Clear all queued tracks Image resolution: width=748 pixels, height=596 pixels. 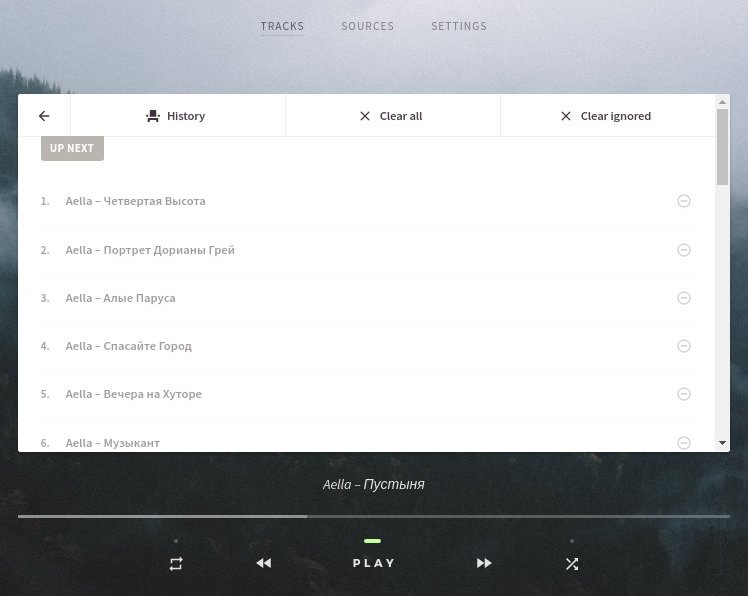tap(393, 116)
